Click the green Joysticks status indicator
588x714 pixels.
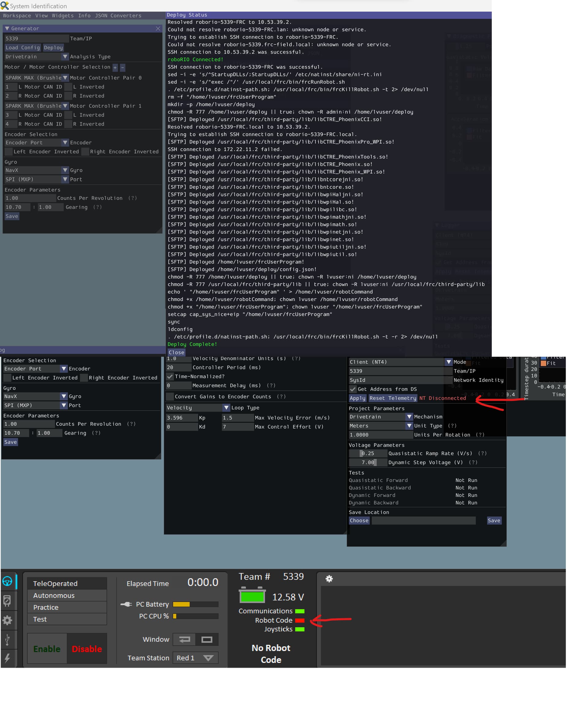300,629
